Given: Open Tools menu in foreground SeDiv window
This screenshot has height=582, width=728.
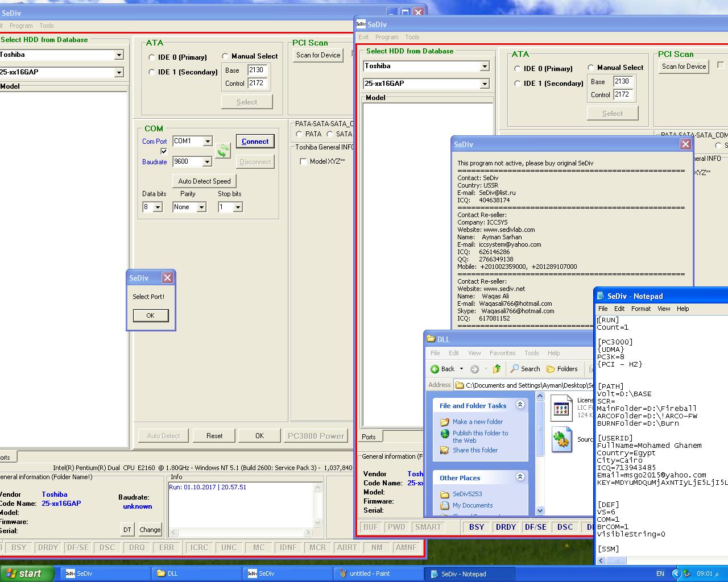Looking at the screenshot, I should 412,37.
